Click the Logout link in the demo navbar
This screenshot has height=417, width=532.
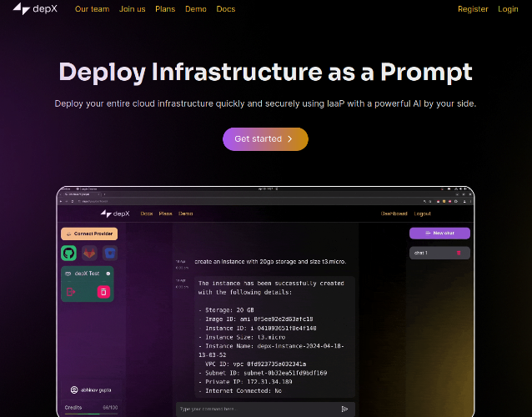(x=423, y=214)
